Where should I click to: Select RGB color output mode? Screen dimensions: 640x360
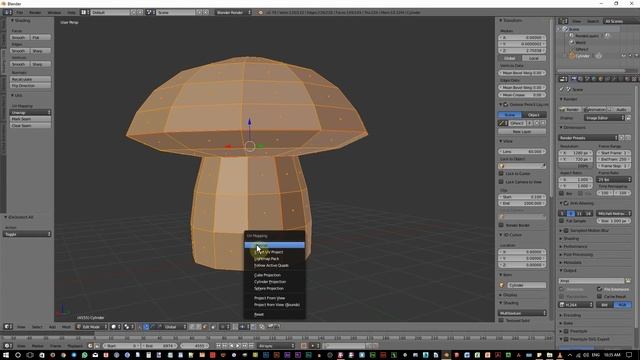point(622,305)
